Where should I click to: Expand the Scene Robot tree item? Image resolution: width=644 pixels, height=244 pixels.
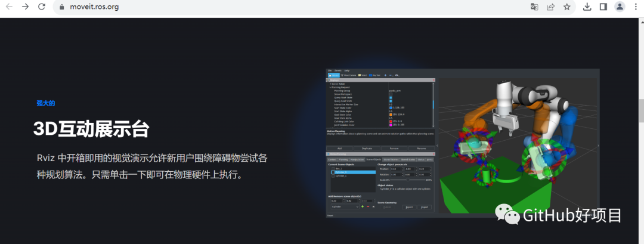click(x=330, y=84)
